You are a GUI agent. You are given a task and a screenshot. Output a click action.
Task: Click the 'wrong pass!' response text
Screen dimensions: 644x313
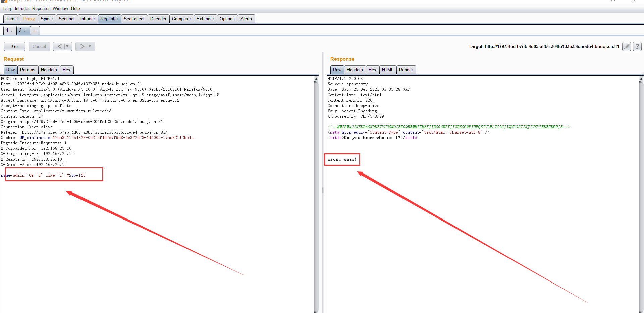342,159
